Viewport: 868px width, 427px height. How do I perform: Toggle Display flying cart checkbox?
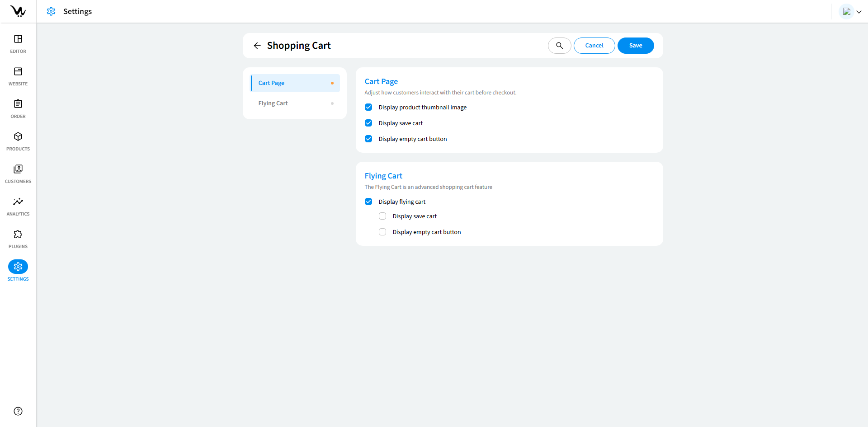(x=368, y=202)
